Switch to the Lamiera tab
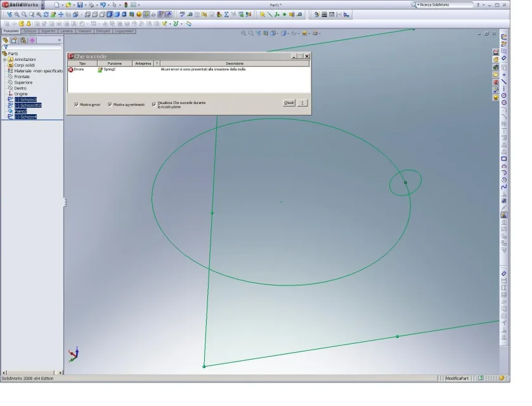The image size is (532, 406). [x=67, y=31]
